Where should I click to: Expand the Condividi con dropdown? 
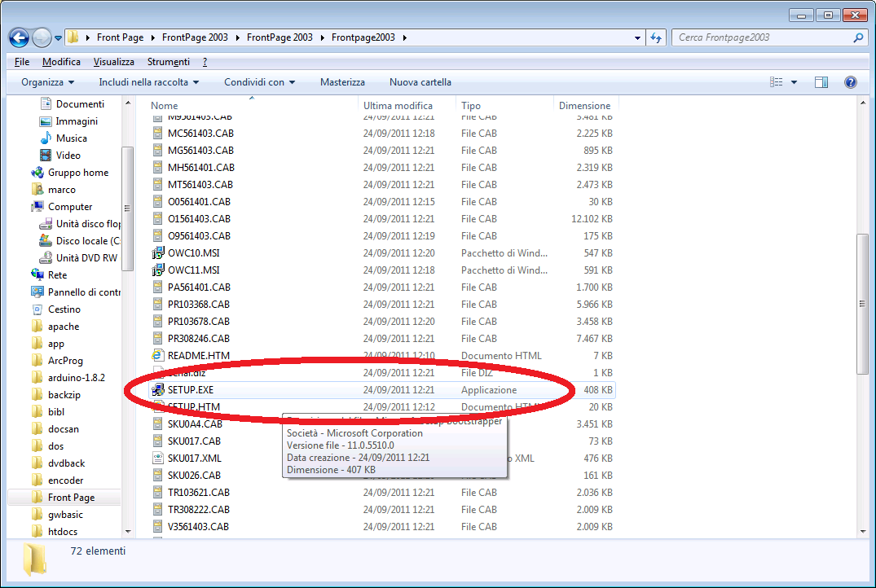(x=259, y=82)
